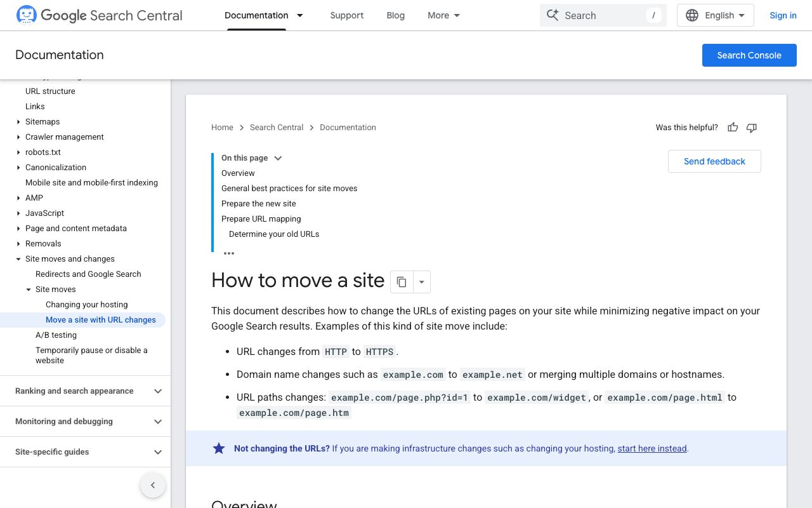Click the Google Search Central logo
This screenshot has height=508, width=812.
(x=99, y=15)
